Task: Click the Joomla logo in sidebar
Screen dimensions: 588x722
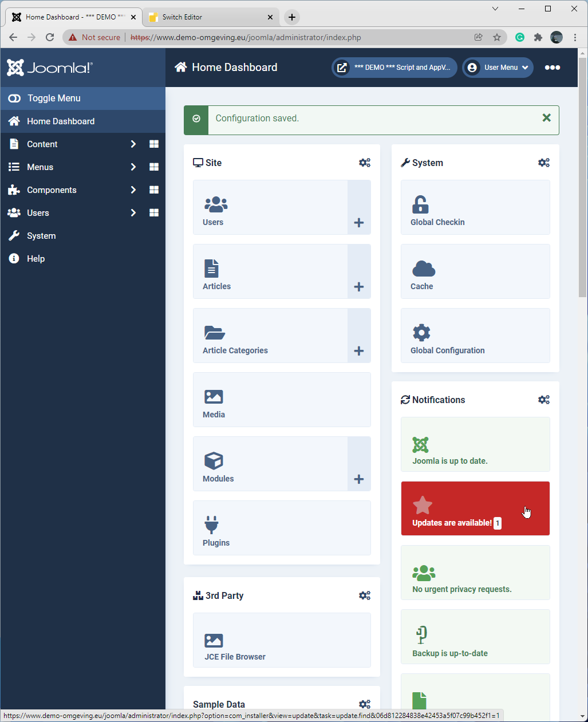Action: (x=49, y=68)
